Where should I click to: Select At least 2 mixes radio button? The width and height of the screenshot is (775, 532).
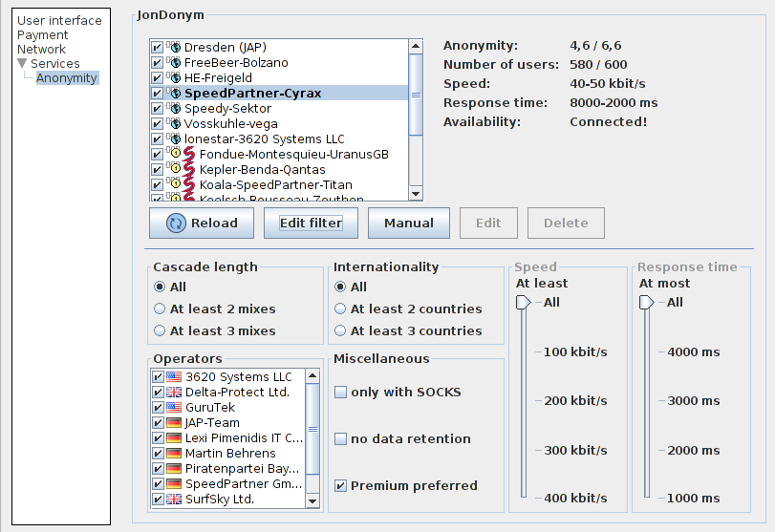click(x=160, y=309)
